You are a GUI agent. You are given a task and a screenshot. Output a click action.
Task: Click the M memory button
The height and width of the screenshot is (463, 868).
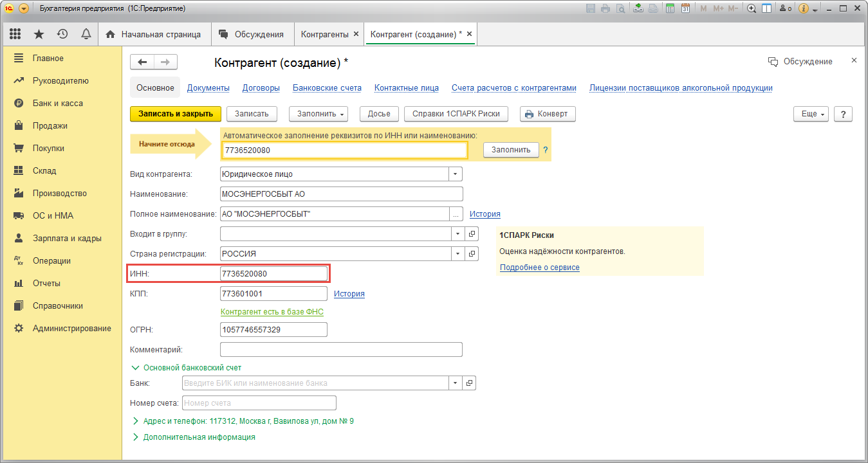click(x=703, y=8)
